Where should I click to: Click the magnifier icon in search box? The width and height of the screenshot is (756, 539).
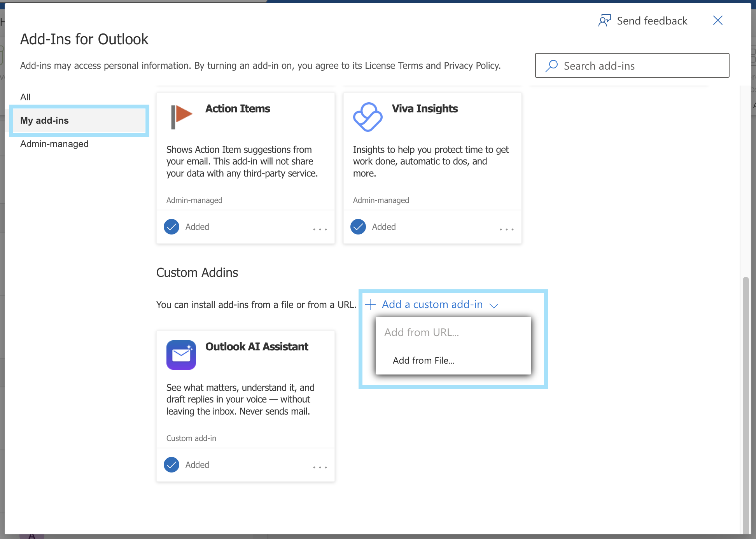click(x=551, y=66)
